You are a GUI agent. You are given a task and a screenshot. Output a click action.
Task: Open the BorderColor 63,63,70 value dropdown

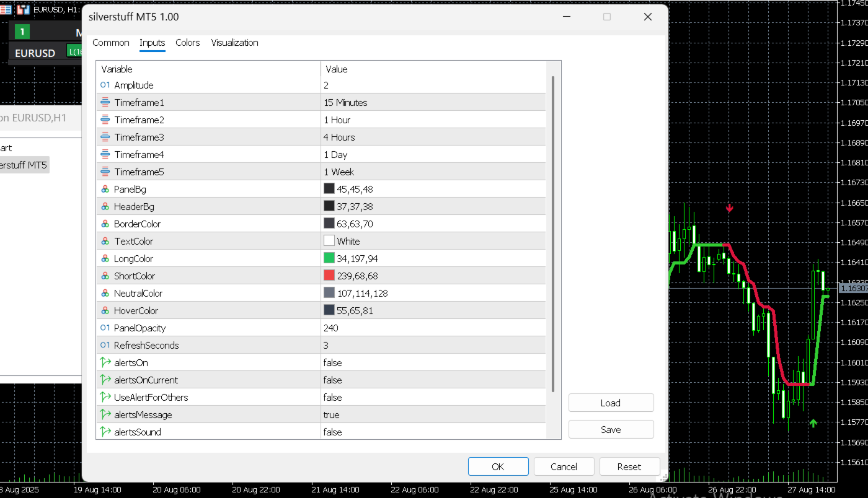(433, 224)
